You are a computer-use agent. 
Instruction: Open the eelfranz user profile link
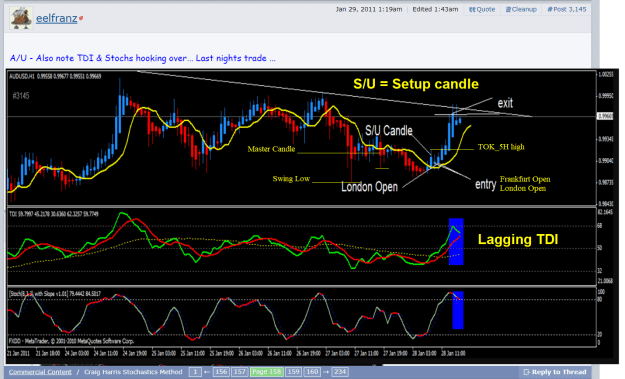tap(57, 18)
